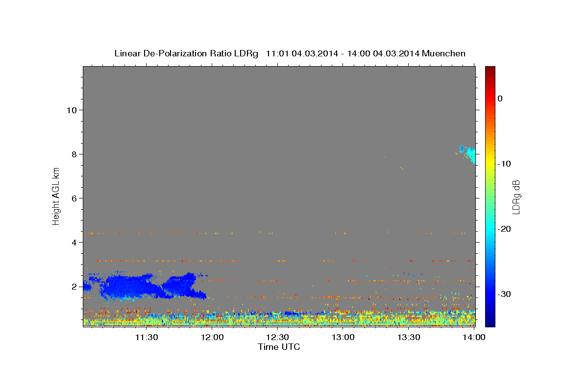Image resolution: width=588 pixels, height=392 pixels.
Task: Click the colorbar label '-10'
Action: (x=504, y=164)
